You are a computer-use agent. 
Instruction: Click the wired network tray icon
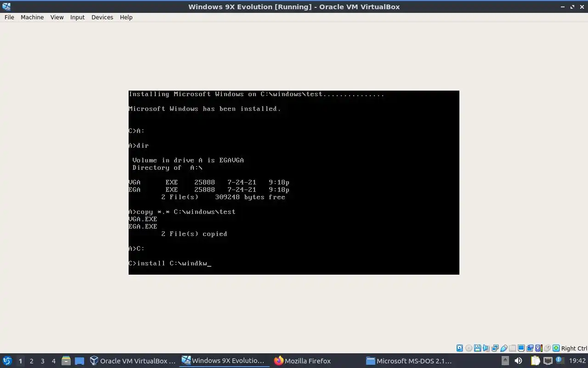548,361
